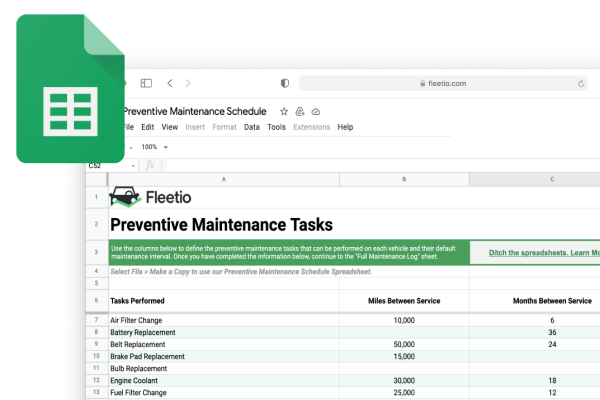Click the Miles Between Service header cell
This screenshot has height=400, width=600.
point(404,301)
